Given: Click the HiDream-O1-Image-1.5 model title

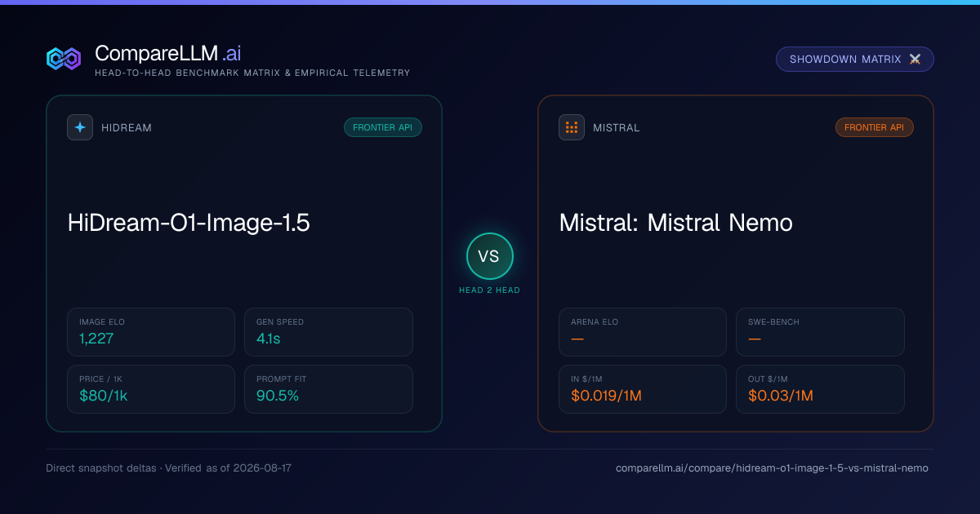Looking at the screenshot, I should 189,223.
